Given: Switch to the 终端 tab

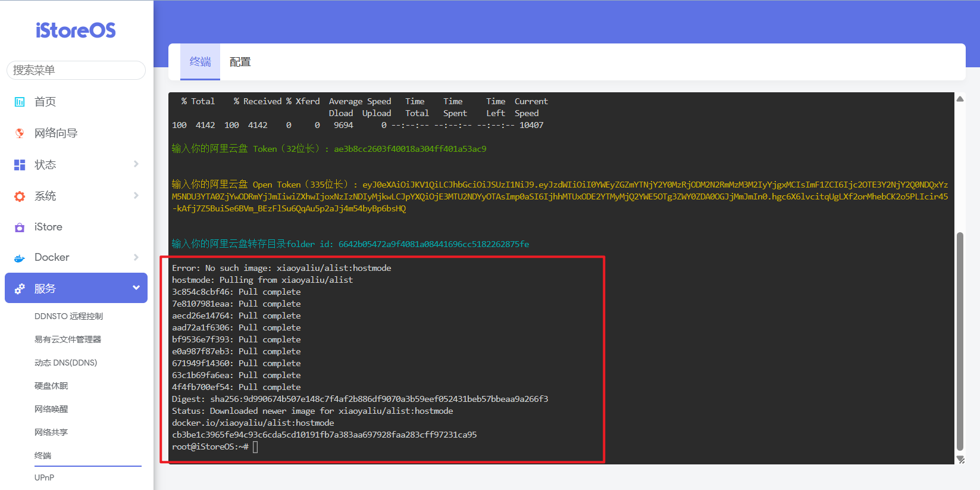Looking at the screenshot, I should [x=201, y=62].
